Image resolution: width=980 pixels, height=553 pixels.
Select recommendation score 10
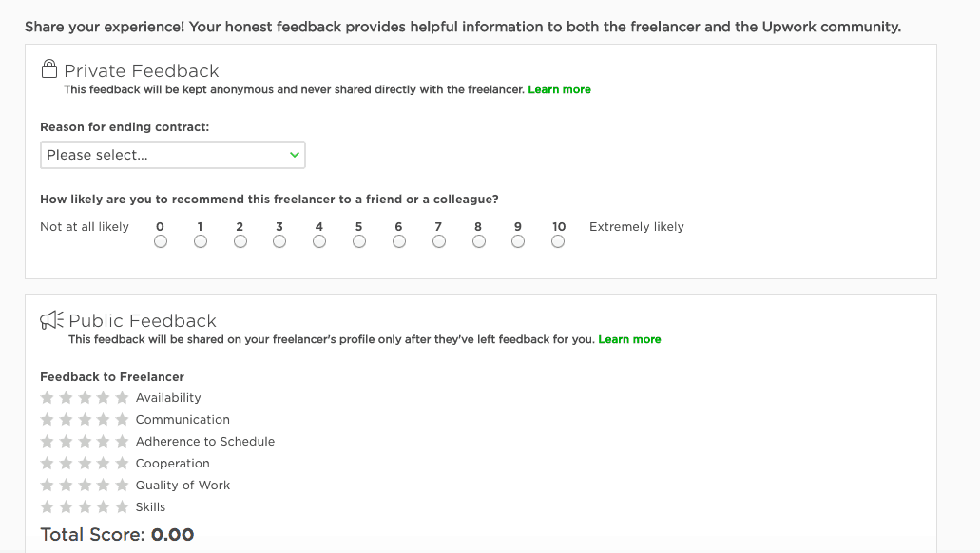pyautogui.click(x=558, y=241)
